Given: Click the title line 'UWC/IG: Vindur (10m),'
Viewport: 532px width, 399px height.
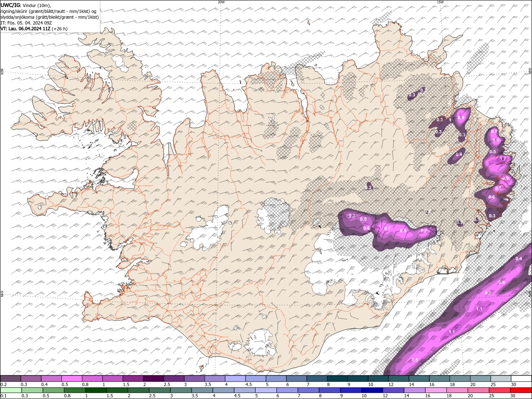Looking at the screenshot, I should tap(26, 5).
